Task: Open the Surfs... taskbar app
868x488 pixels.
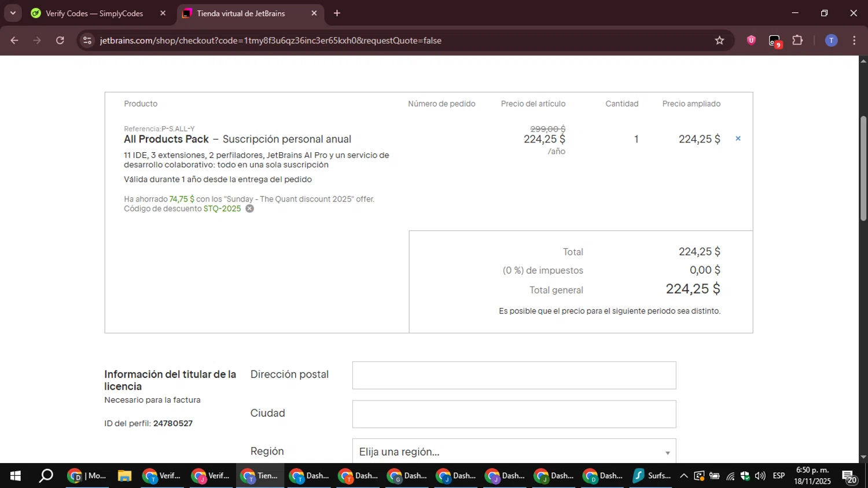Action: (652, 476)
